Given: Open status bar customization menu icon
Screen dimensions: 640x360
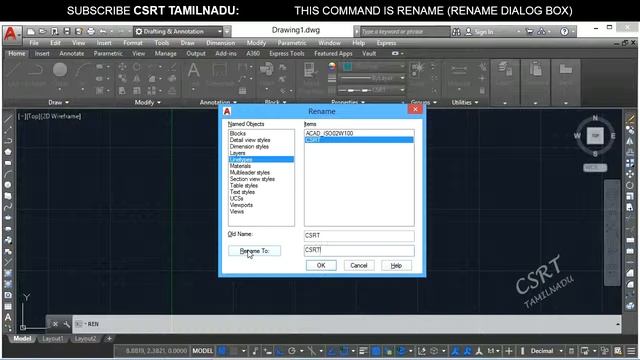Looking at the screenshot, I should [631, 351].
